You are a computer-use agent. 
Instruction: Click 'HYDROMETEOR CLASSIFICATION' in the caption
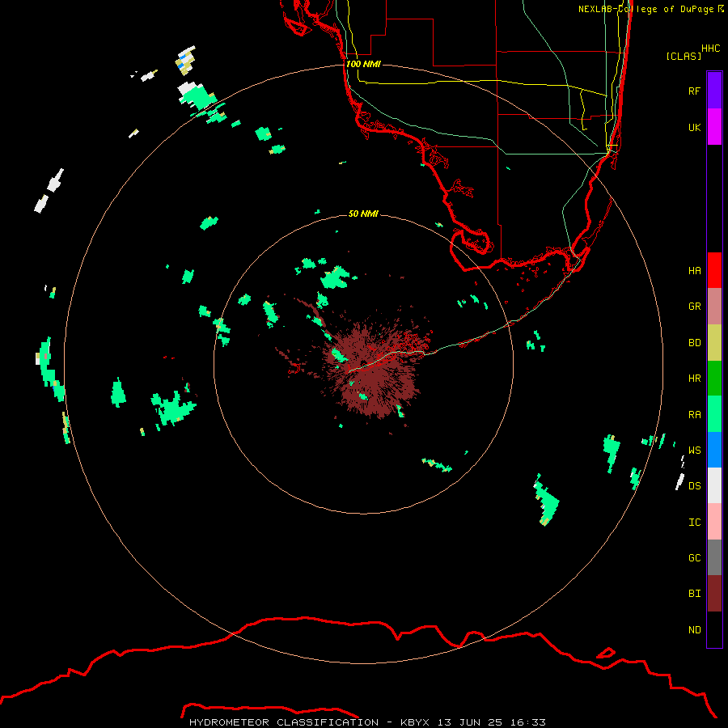pyautogui.click(x=284, y=722)
